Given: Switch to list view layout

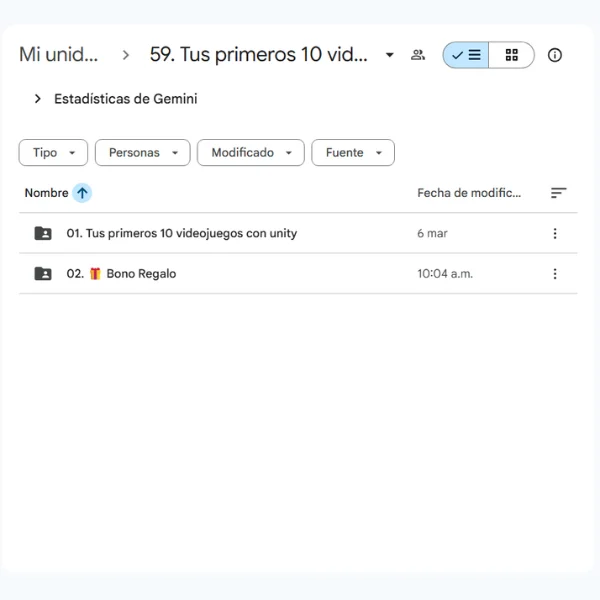Looking at the screenshot, I should [x=466, y=55].
